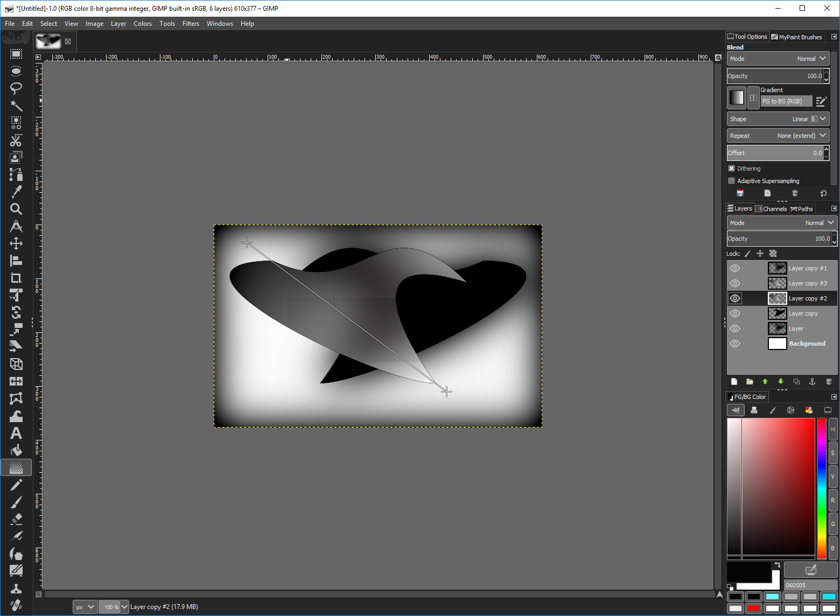Hide Layer copy #2
This screenshot has width=840, height=616.
coord(735,298)
